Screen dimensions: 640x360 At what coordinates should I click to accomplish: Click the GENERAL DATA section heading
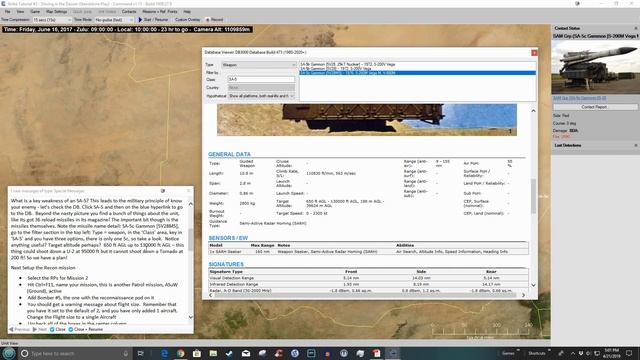(229, 154)
